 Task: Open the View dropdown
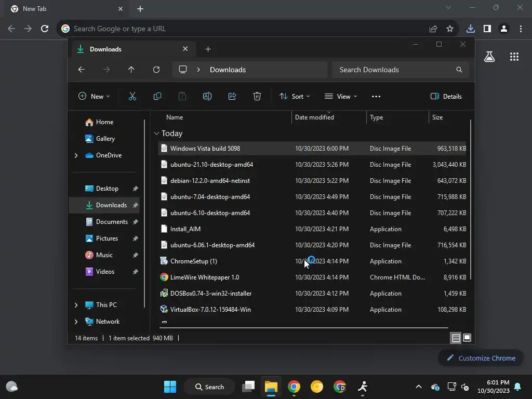tap(341, 96)
